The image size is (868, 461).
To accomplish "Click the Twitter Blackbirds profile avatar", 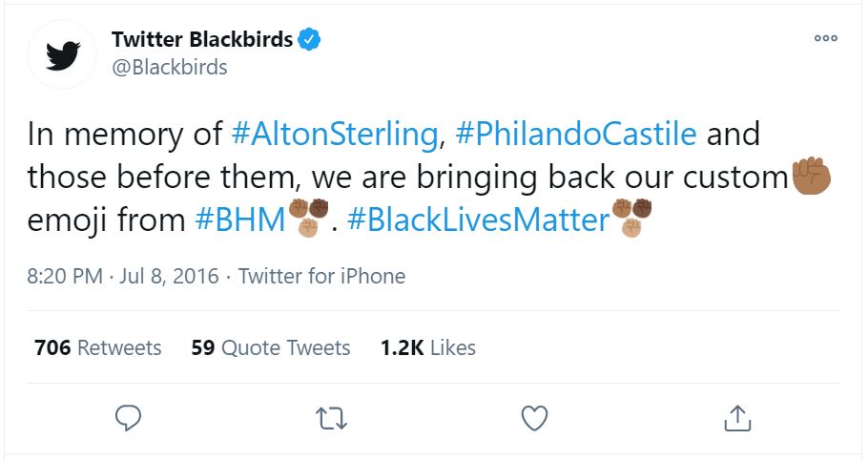I will pos(61,53).
